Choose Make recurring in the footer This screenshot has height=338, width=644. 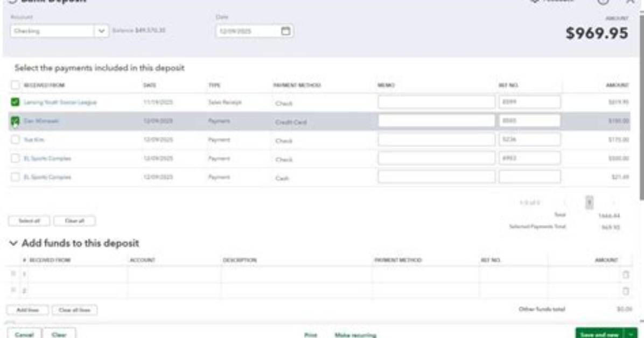[355, 335]
